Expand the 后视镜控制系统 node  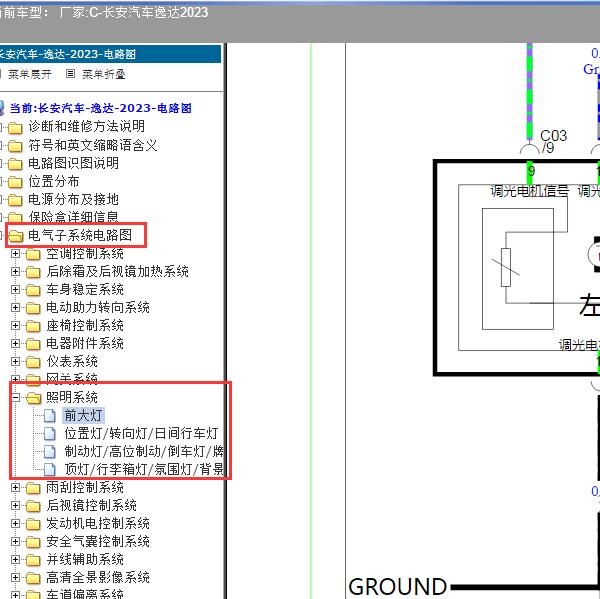click(15, 505)
